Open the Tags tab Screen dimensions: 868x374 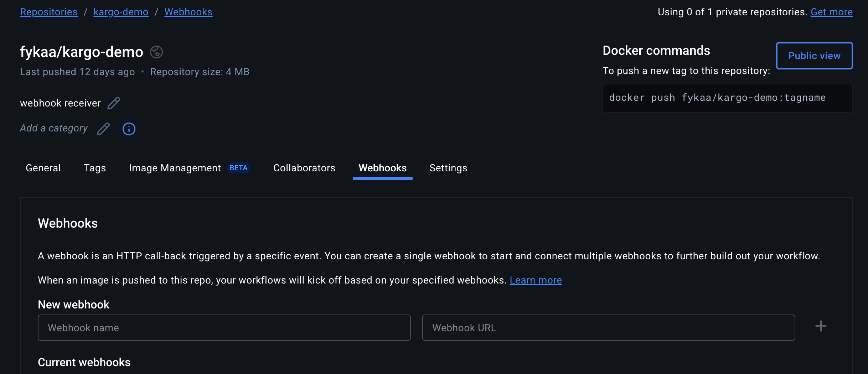pos(95,168)
